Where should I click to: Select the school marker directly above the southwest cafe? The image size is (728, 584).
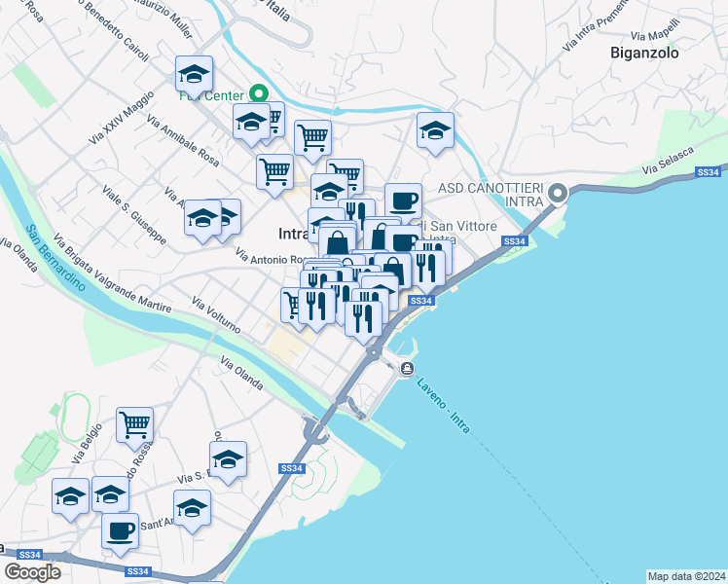(111, 494)
